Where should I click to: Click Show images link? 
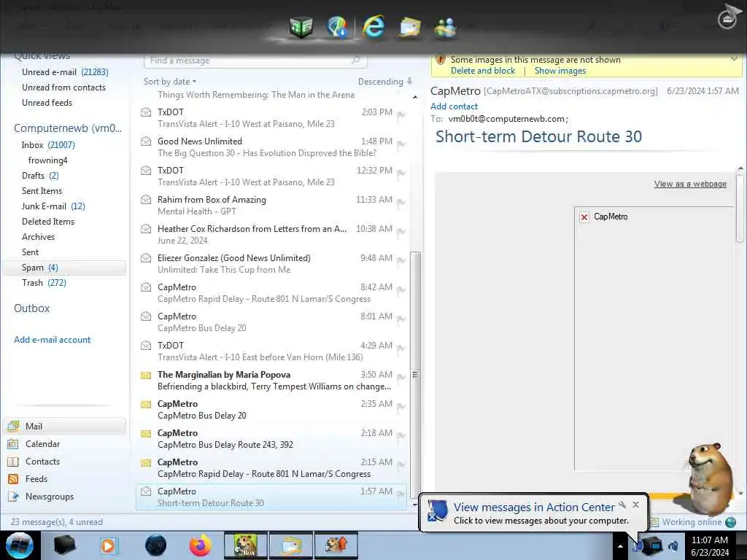click(x=560, y=71)
